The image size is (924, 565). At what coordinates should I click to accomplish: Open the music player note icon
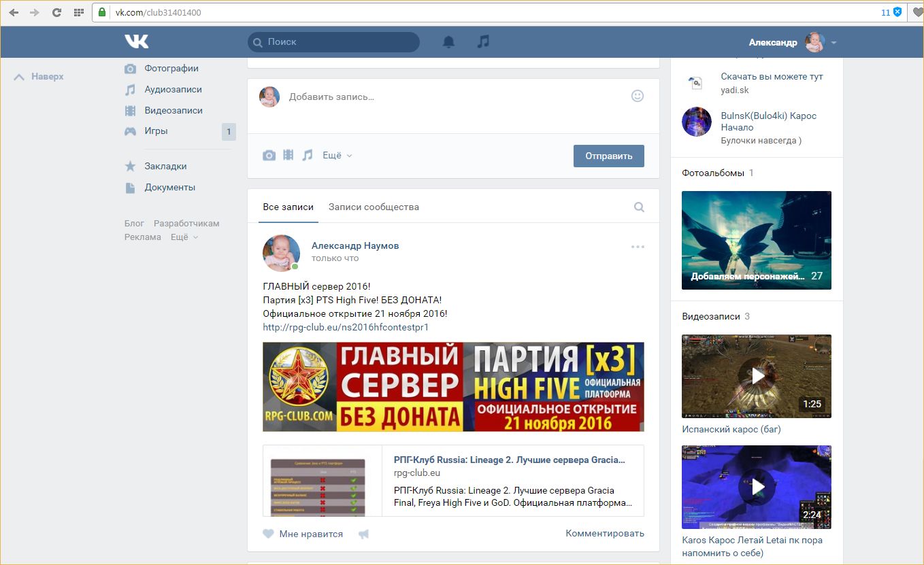click(x=483, y=42)
